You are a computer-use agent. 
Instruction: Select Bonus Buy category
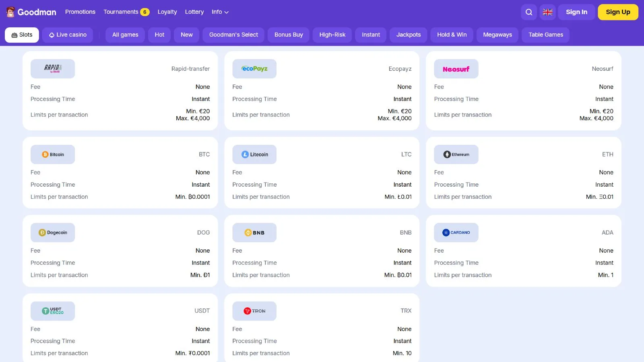tap(289, 35)
